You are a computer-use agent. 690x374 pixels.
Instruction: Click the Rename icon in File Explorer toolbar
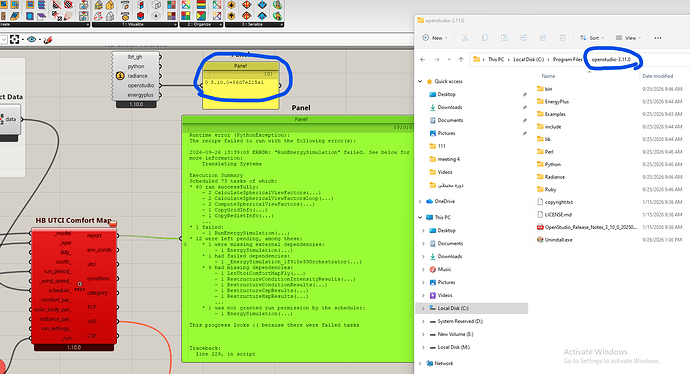point(523,38)
